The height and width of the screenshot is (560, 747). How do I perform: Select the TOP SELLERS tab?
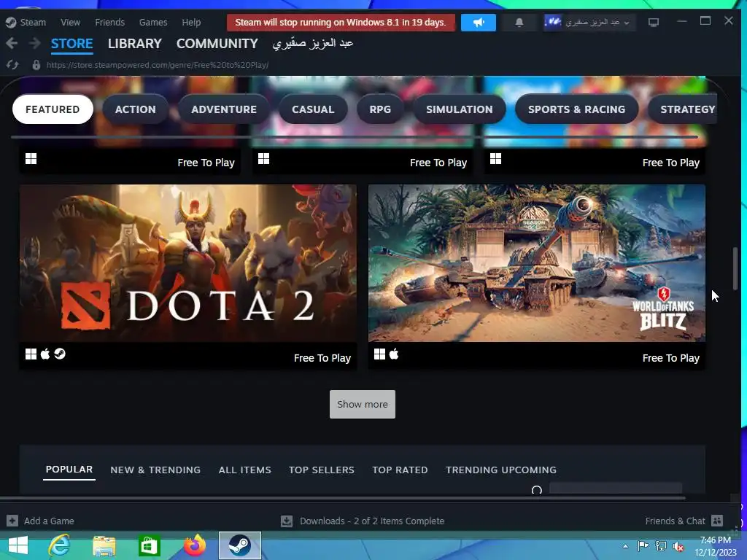[x=322, y=470]
